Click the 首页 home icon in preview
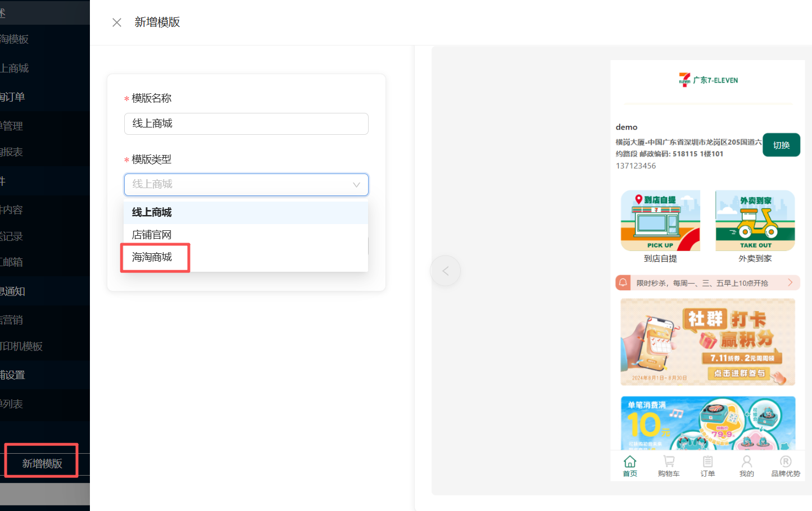Screen dimensions: 812x511 pos(630,462)
